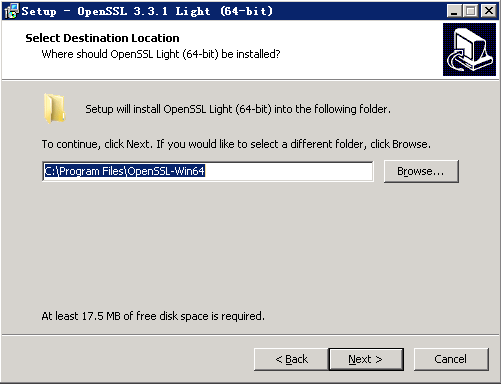Viewport: 501px width, 384px height.
Task: Open folder picker with Browse button
Action: pos(421,171)
